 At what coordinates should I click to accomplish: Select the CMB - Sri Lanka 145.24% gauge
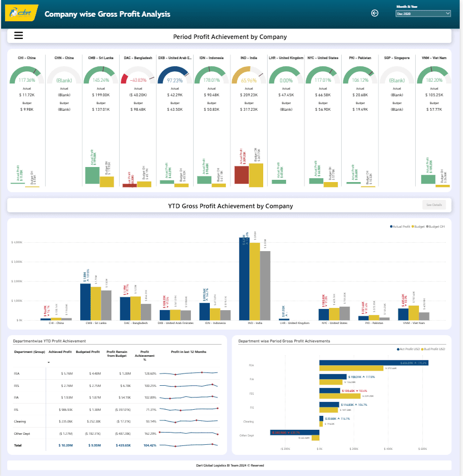tap(101, 75)
